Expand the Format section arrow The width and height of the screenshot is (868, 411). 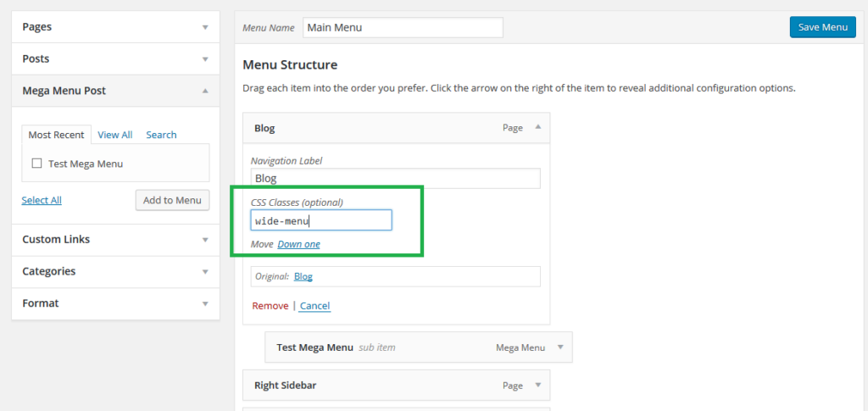204,303
